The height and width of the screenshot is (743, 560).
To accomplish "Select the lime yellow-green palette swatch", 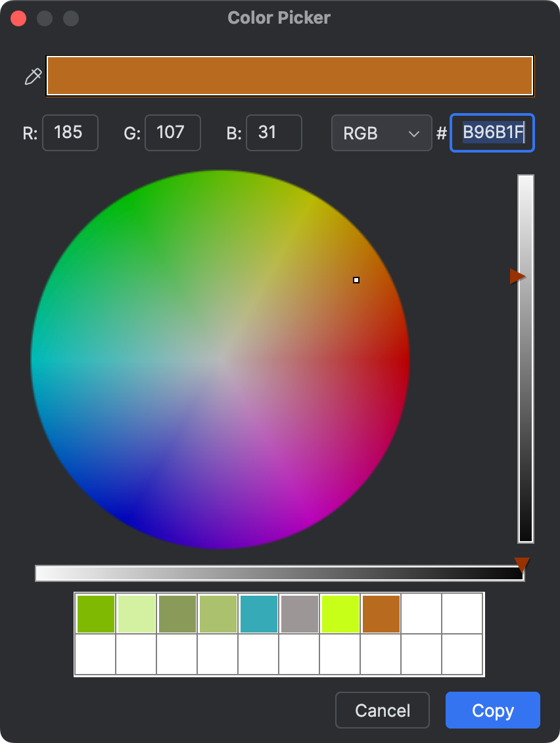I will click(340, 613).
